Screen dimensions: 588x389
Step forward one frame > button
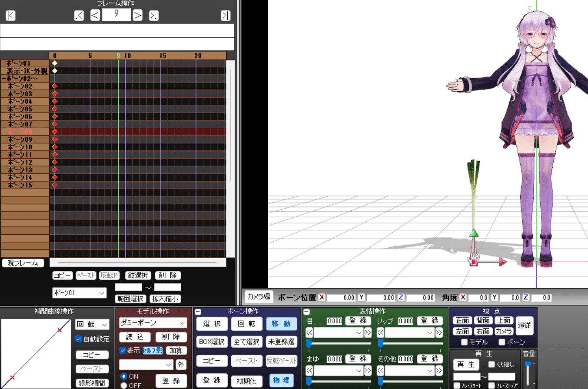[x=137, y=16]
